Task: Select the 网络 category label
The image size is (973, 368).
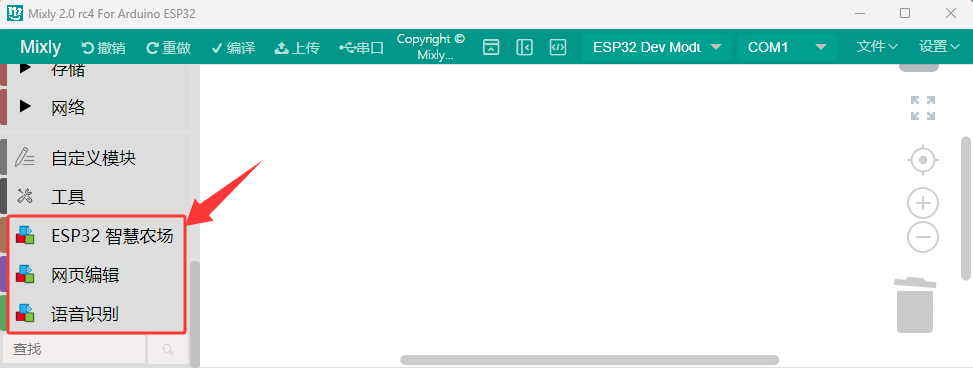Action: pos(68,108)
